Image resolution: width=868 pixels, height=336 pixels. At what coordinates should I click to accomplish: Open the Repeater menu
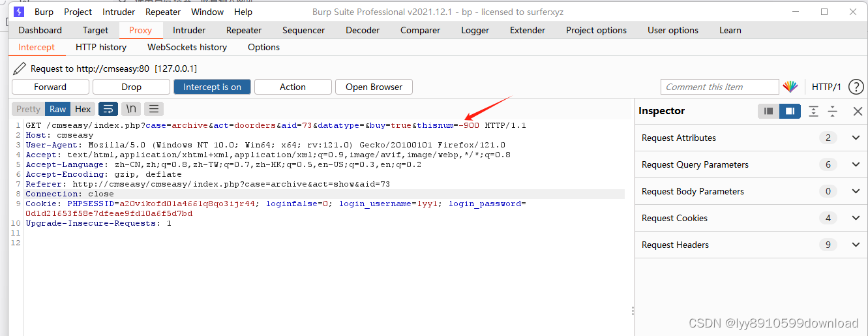coord(163,12)
